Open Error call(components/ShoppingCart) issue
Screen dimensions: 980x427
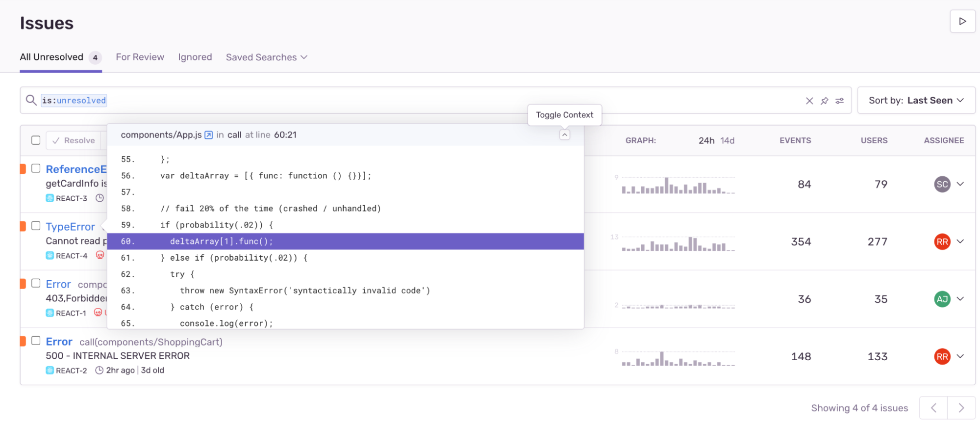coord(59,342)
